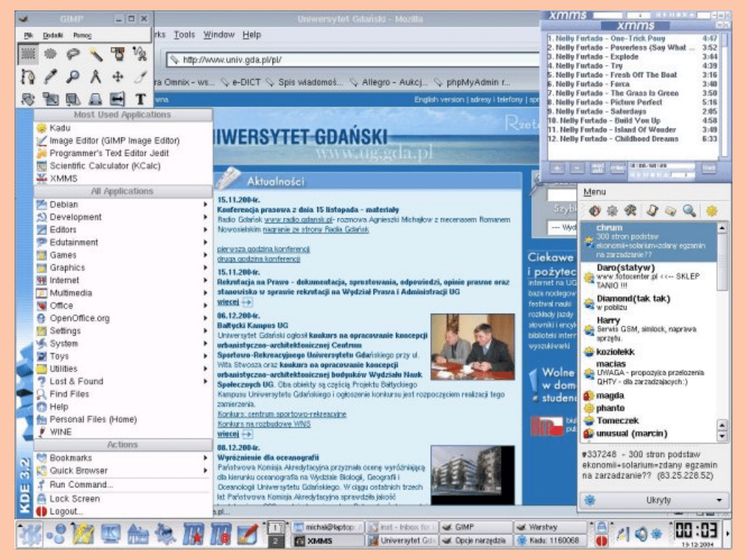
Task: Click the red logout icon on panel
Action: tap(601, 541)
